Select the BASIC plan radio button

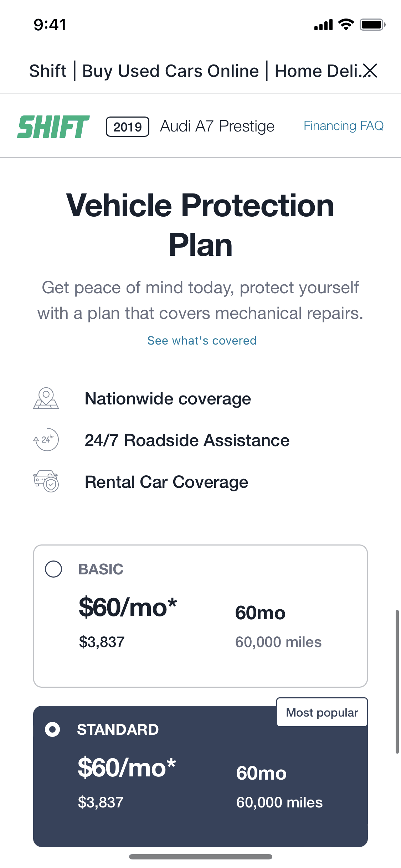point(53,569)
